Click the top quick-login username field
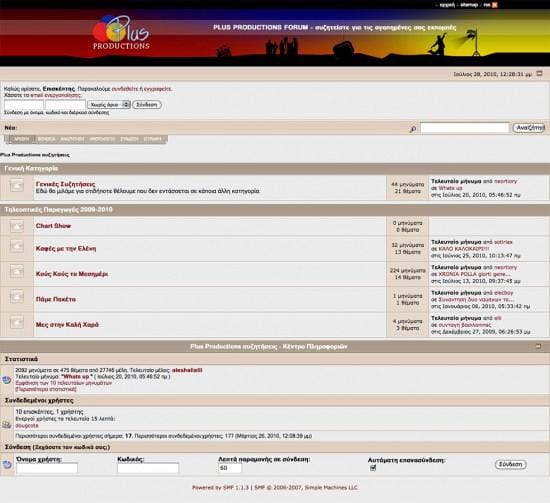 coord(24,105)
